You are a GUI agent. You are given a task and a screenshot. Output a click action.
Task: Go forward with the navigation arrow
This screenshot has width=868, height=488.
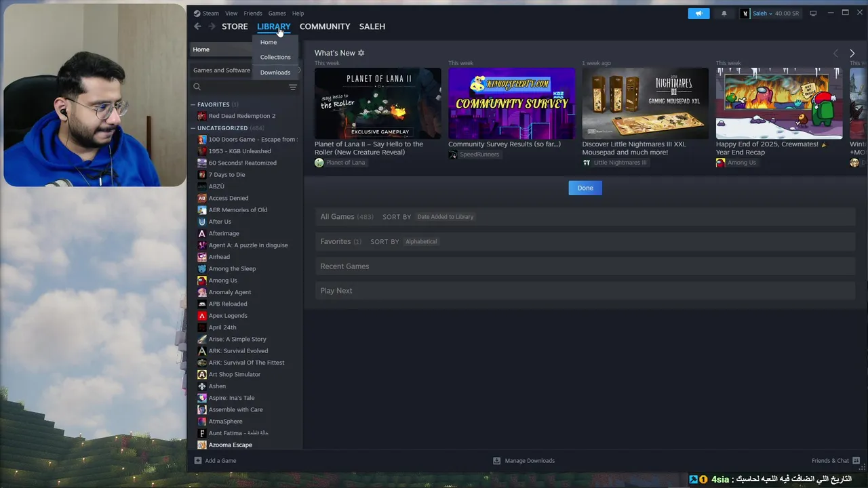[x=212, y=26]
